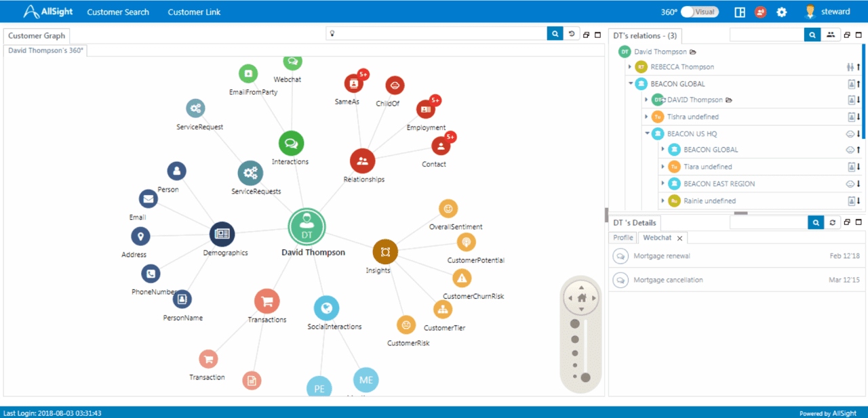Click the Demographics node icon
Viewport: 868px width, 418px height.
point(222,234)
